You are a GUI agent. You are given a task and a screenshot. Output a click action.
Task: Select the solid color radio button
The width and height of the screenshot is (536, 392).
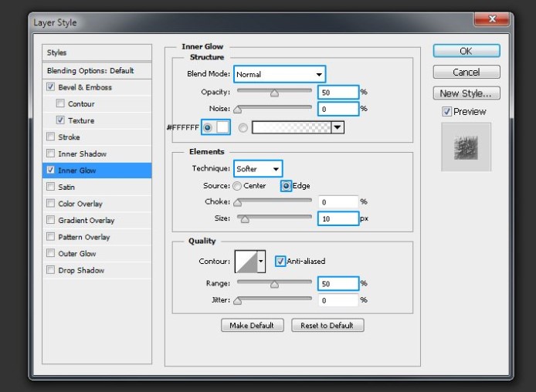coord(208,127)
